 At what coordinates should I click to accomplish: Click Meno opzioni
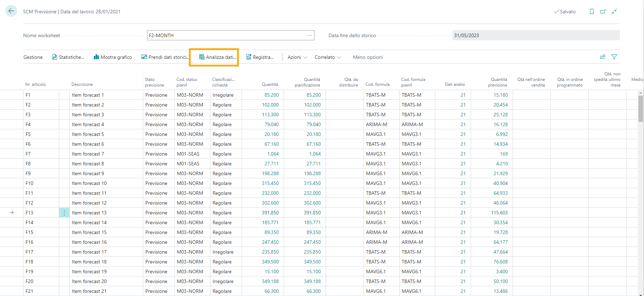click(x=368, y=57)
